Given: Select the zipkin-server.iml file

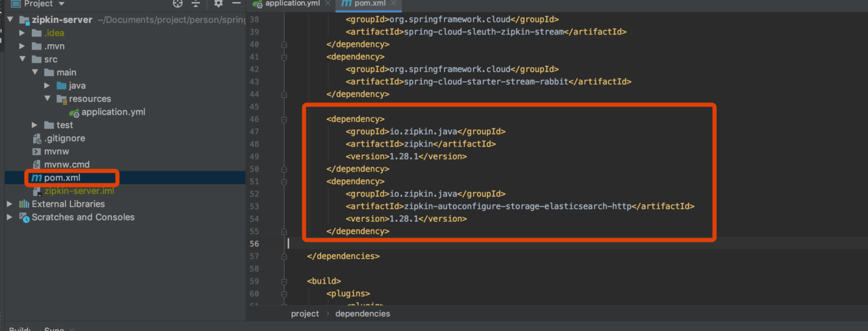Looking at the screenshot, I should click(79, 191).
